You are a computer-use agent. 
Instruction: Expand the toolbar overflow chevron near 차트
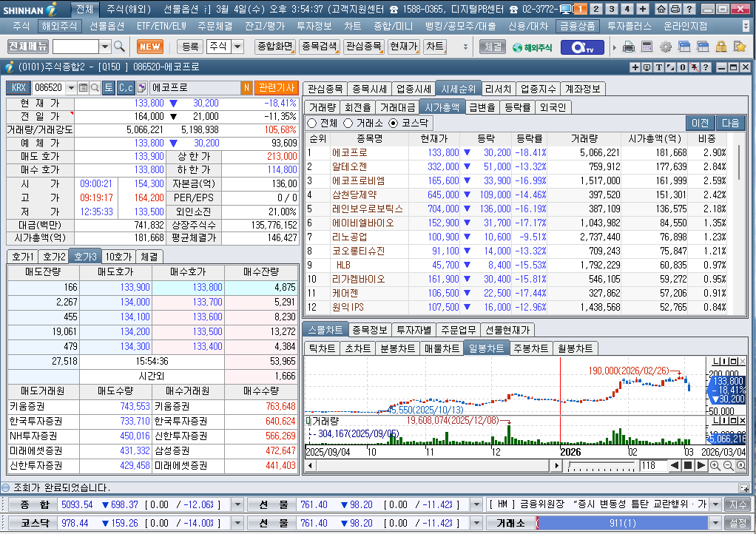[x=465, y=47]
